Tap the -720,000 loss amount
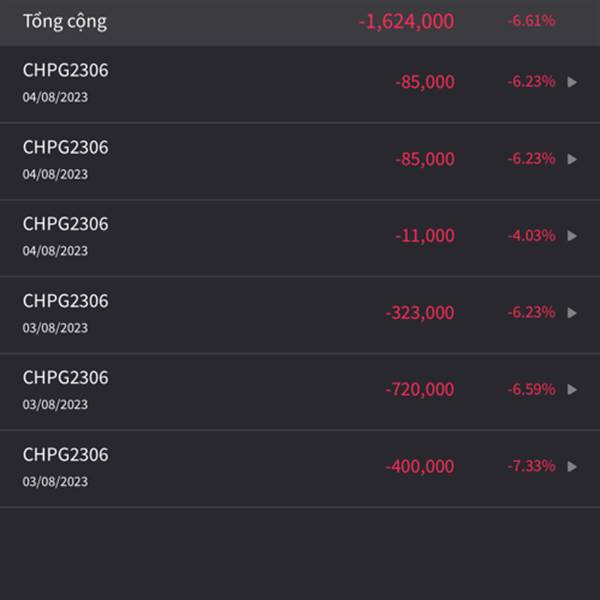This screenshot has width=600, height=600. (420, 390)
